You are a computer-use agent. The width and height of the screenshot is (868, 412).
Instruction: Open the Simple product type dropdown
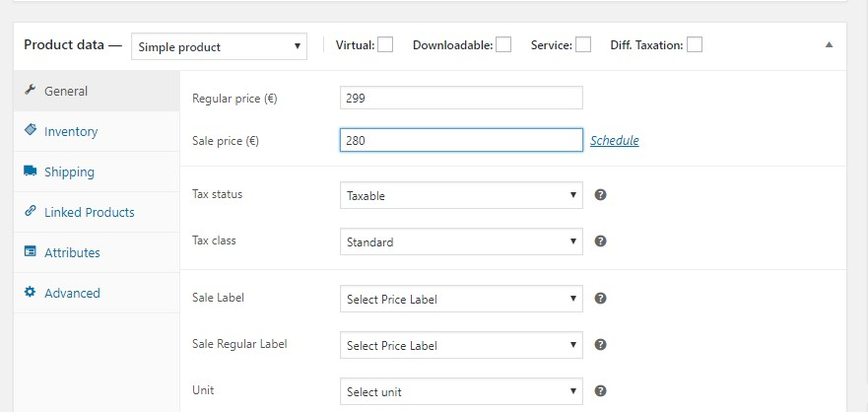pos(220,46)
